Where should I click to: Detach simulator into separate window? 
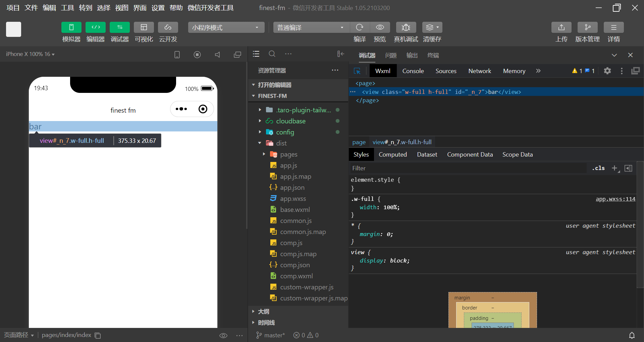point(237,54)
